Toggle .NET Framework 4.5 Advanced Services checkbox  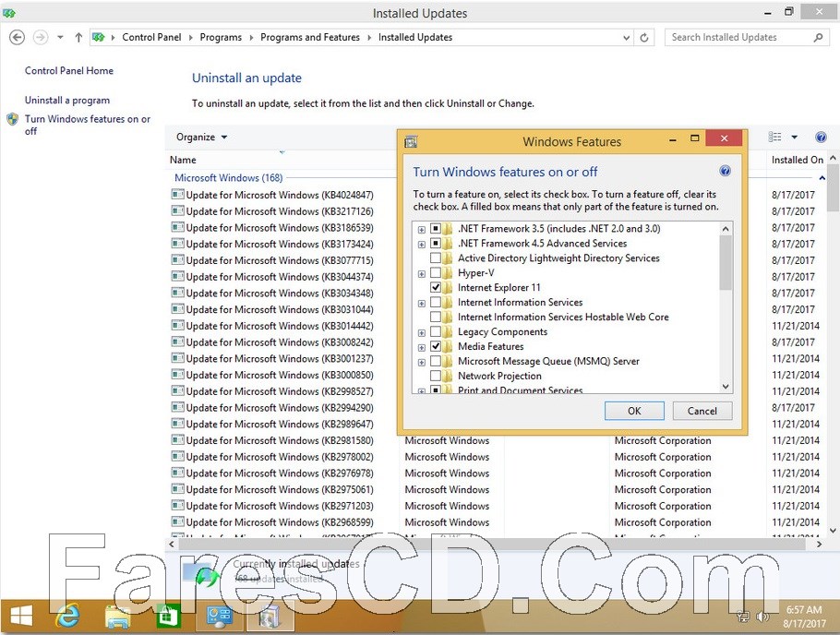436,244
